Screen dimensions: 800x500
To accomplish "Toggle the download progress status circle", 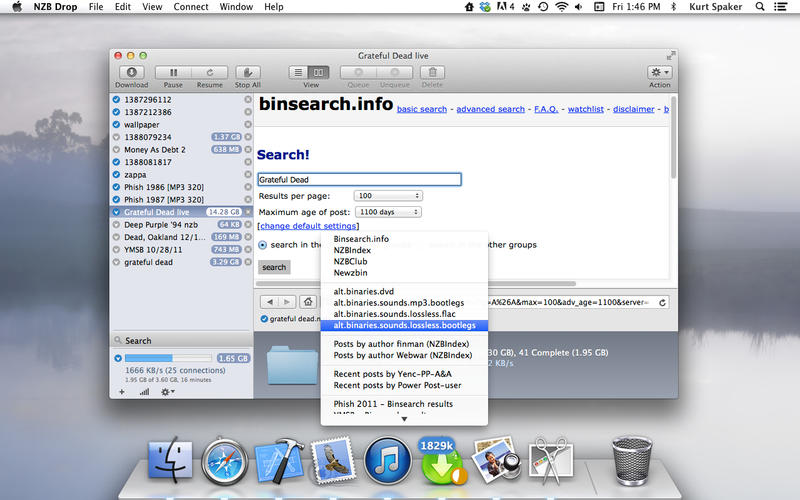I will pyautogui.click(x=118, y=358).
